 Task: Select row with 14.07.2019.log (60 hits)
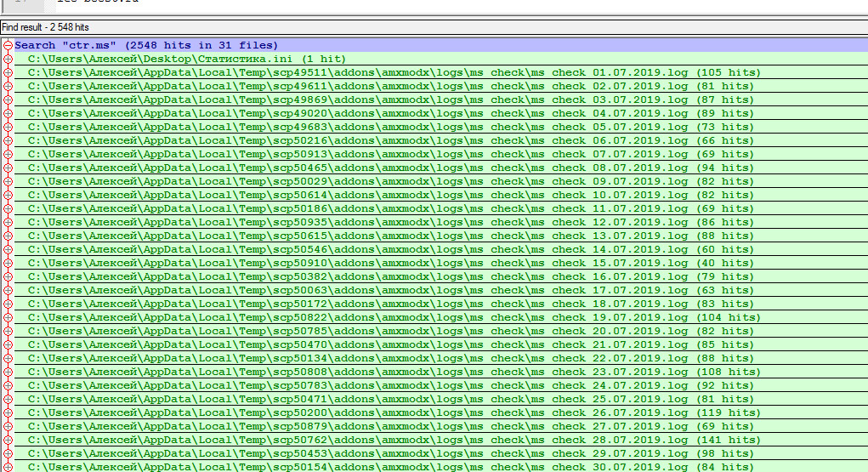(x=440, y=250)
